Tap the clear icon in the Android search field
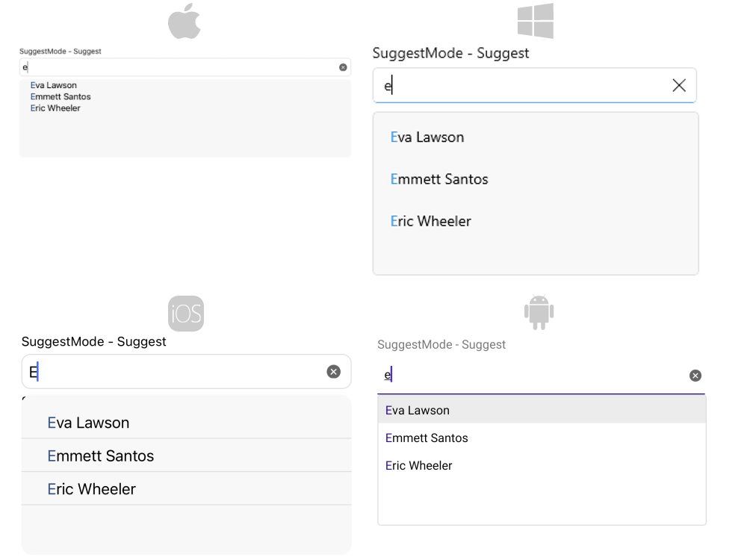Screen dimensions: 747x560 click(695, 376)
